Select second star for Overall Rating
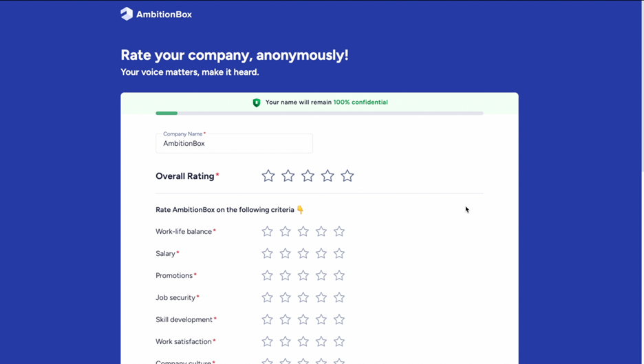The image size is (644, 364). point(288,176)
